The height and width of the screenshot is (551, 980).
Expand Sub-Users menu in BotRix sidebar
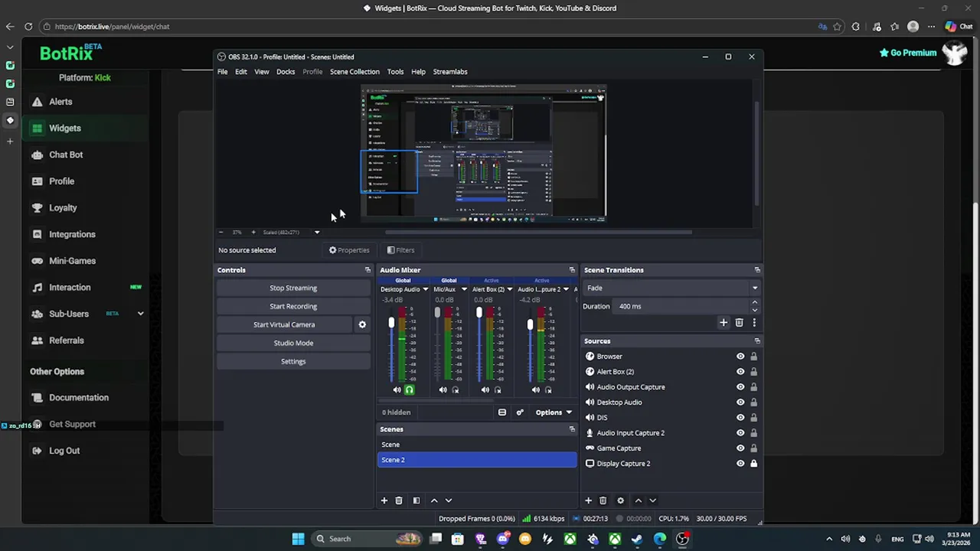point(140,314)
